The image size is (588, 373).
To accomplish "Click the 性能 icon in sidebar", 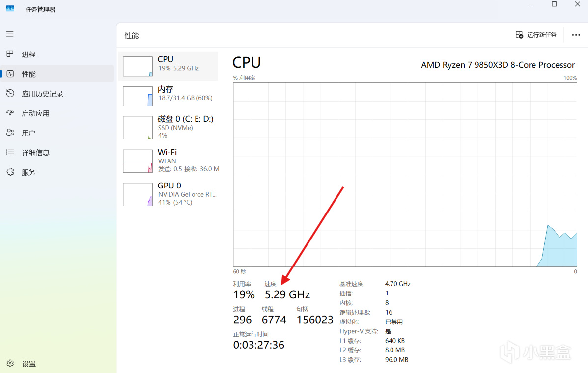I will pyautogui.click(x=10, y=74).
